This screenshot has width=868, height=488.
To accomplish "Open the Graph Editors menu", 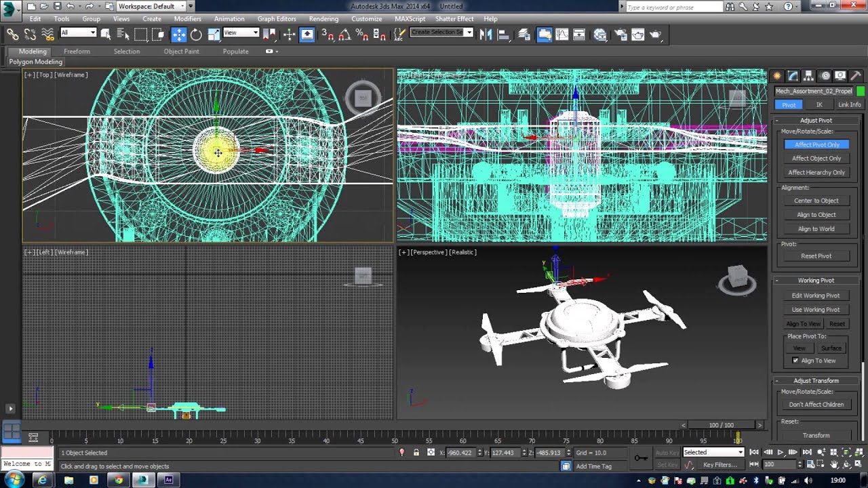I will coord(277,19).
